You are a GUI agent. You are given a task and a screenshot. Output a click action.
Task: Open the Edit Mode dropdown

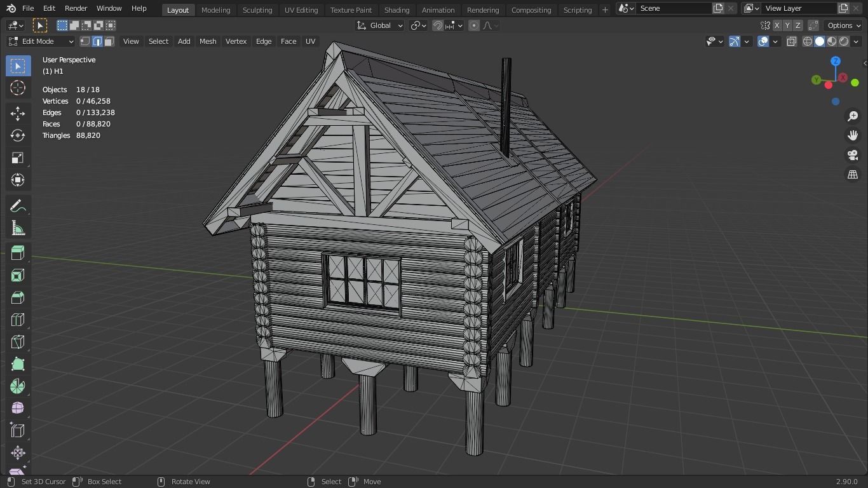41,41
